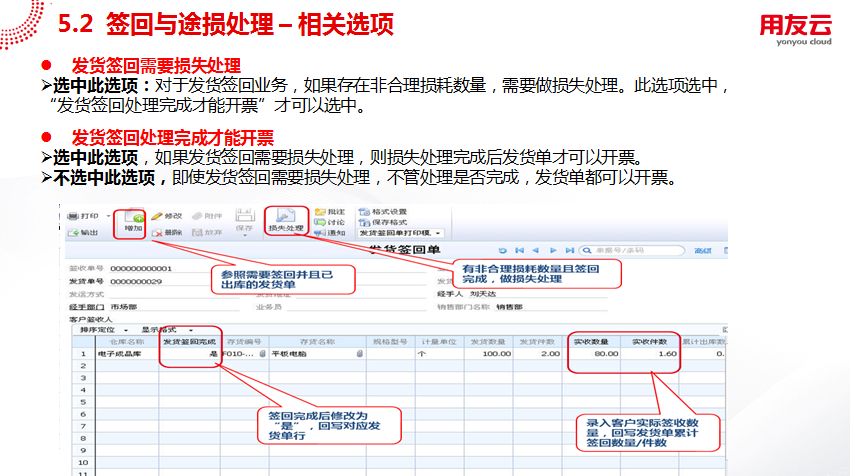Select row number 1 header
850x476 pixels.
coord(83,353)
